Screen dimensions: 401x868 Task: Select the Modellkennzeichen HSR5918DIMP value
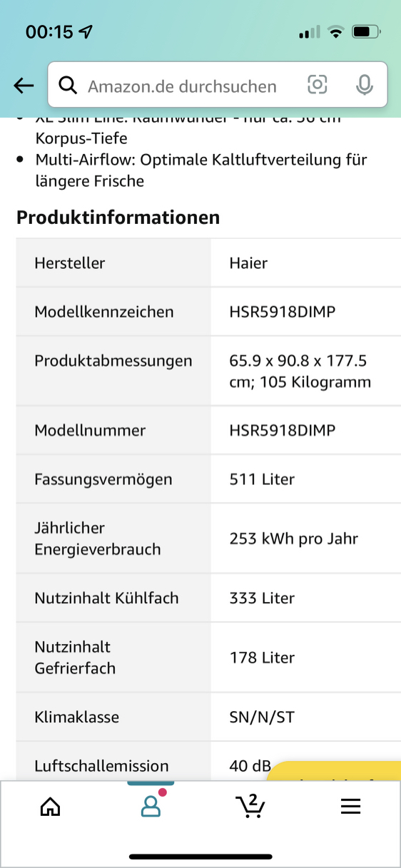pyautogui.click(x=283, y=312)
